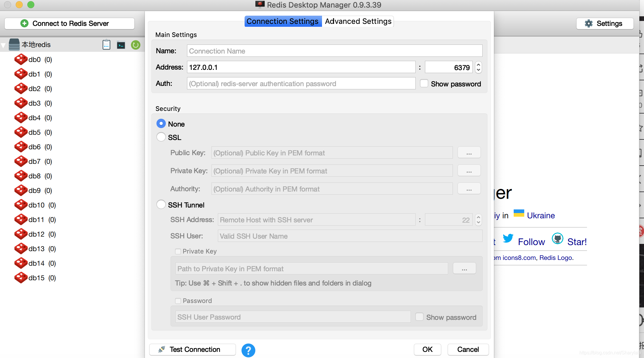The height and width of the screenshot is (358, 644).
Task: Browse for Authority file
Action: (469, 189)
